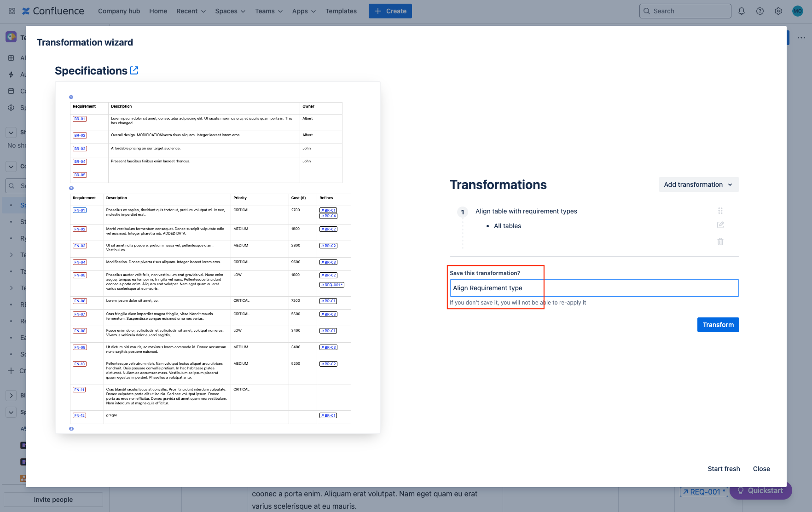This screenshot has height=512, width=812.
Task: Delete the transformation using the trash icon
Action: [720, 241]
